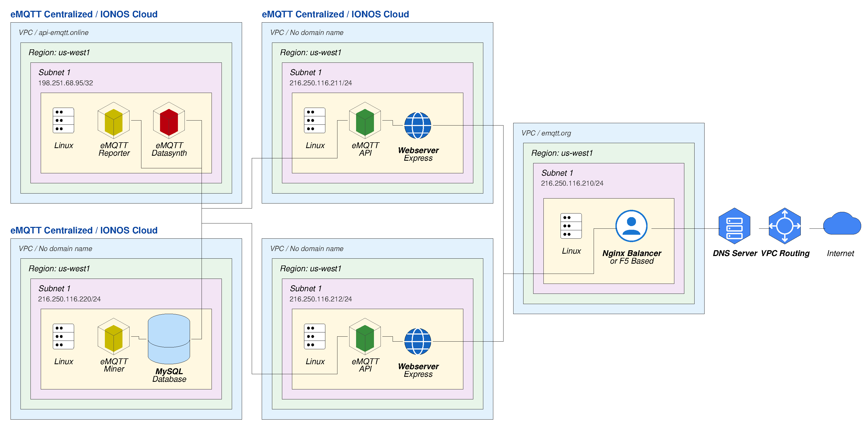Viewport: 868px width, 428px height.
Task: Select the 'Internet' text label
Action: (840, 253)
